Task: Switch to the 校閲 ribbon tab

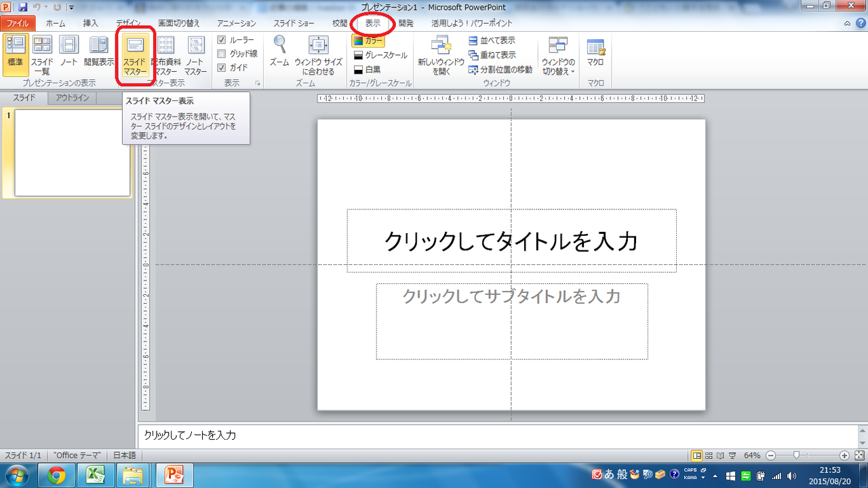Action: click(340, 23)
